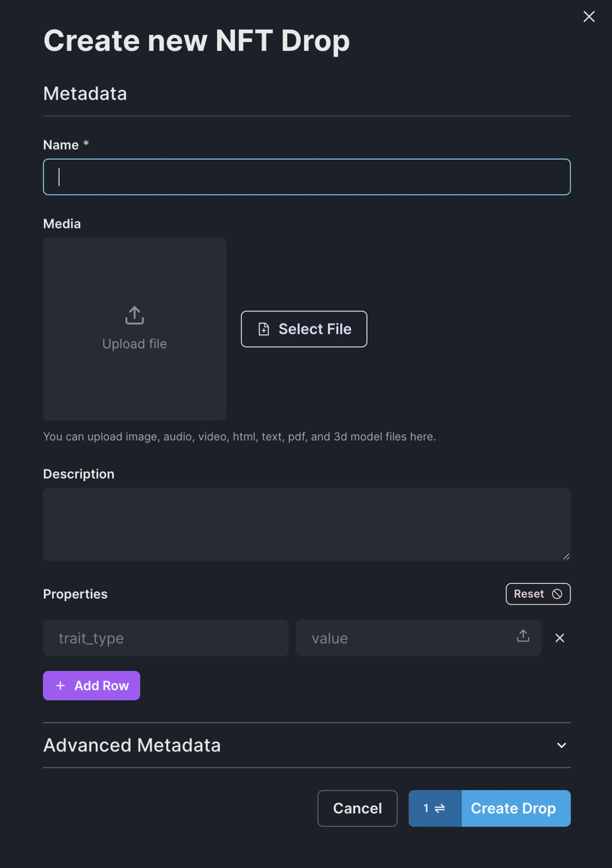Close the Create new NFT Drop dialog

click(x=589, y=17)
